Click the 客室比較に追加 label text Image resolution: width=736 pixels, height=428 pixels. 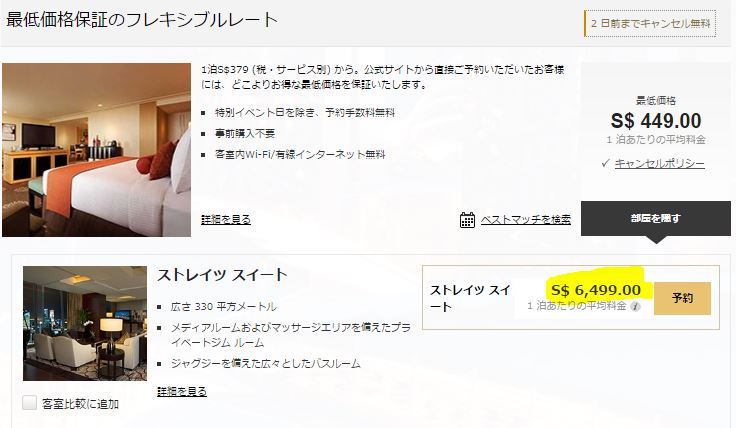(x=80, y=404)
